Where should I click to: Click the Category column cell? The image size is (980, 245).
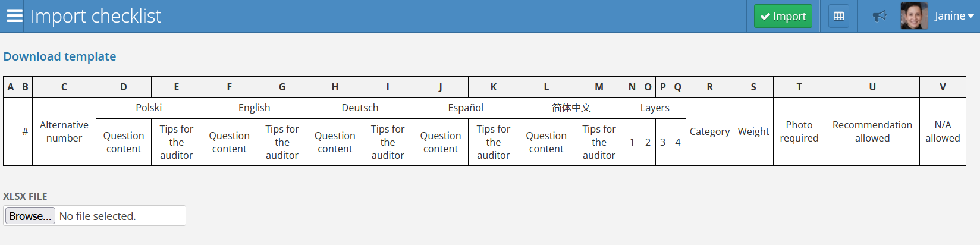(x=709, y=131)
